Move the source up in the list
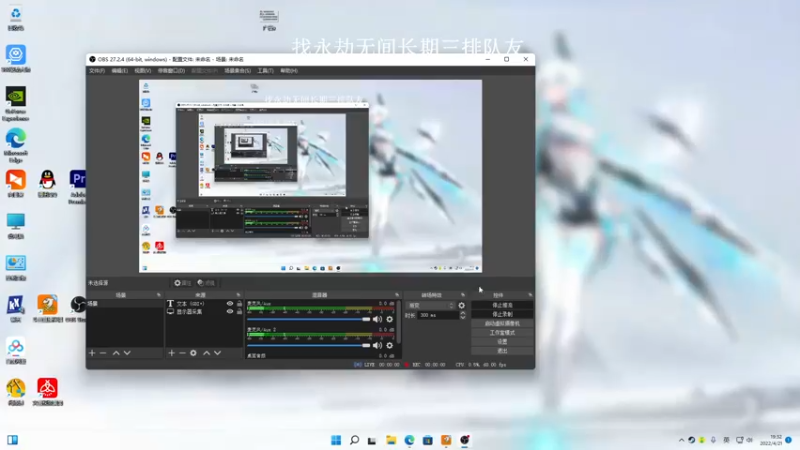Image resolution: width=800 pixels, height=450 pixels. [x=207, y=353]
